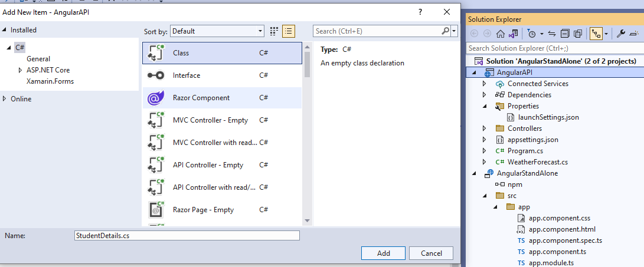Click the Preview Selected Items icon

point(635,34)
